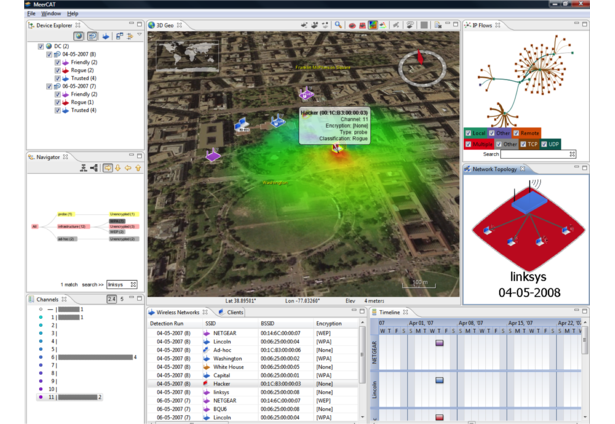Viewport: 615px width, 424px height.
Task: Click the IP Flows search field
Action: tap(538, 154)
